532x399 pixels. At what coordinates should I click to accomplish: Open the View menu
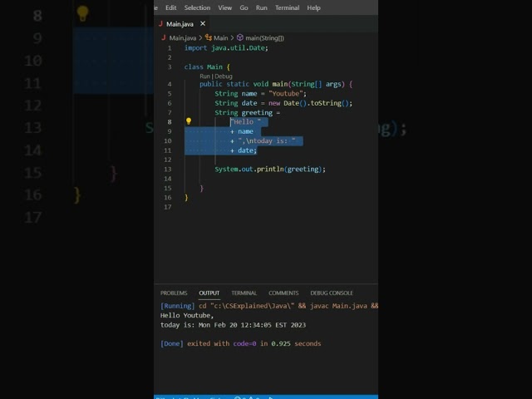pos(225,7)
